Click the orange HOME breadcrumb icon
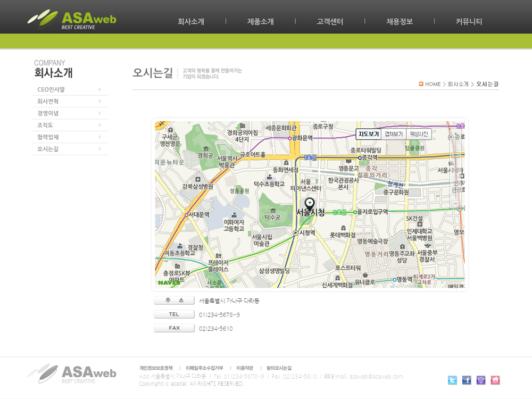Image resolution: width=532 pixels, height=399 pixels. point(421,84)
